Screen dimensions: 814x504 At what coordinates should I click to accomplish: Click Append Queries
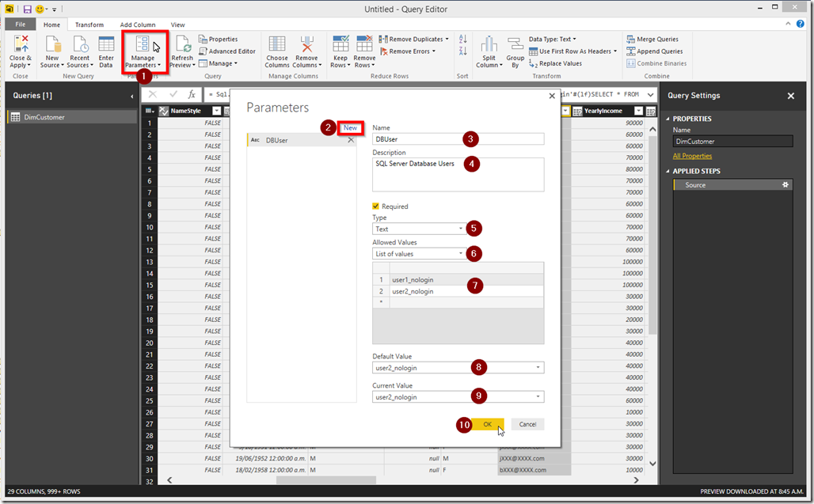[654, 51]
